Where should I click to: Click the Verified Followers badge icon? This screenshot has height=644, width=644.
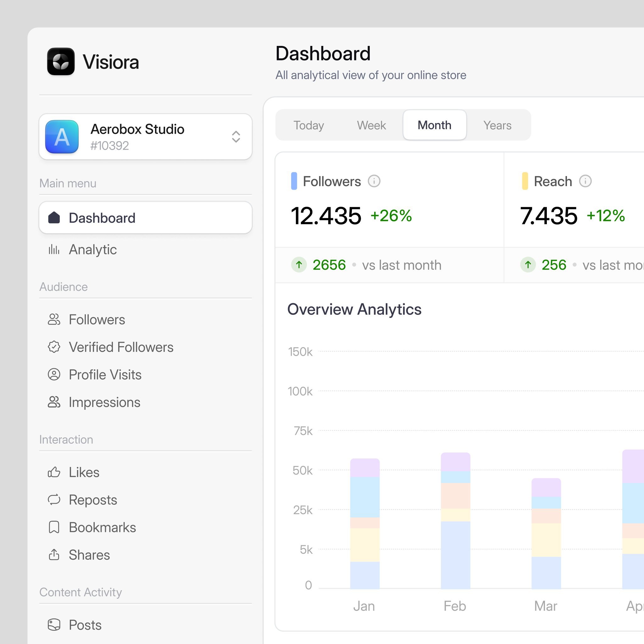tap(54, 347)
